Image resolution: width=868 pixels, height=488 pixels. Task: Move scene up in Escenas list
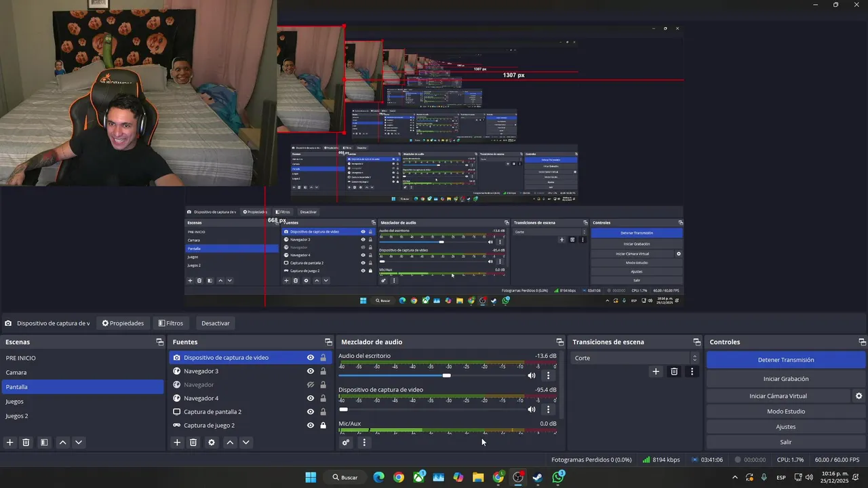click(x=62, y=443)
